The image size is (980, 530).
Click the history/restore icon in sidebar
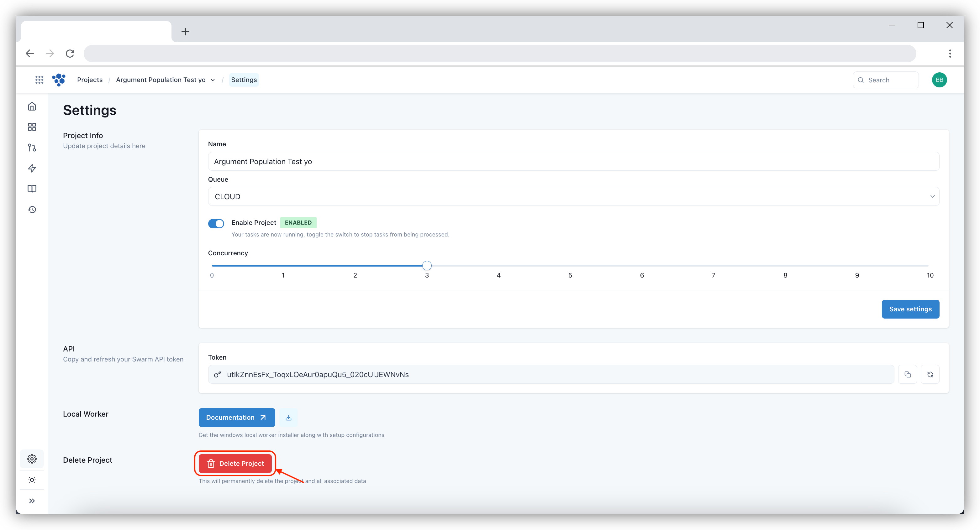[32, 210]
